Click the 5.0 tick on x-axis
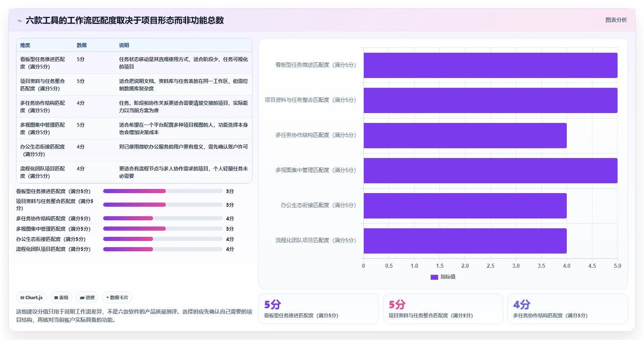The height and width of the screenshot is (340, 644). coord(617,266)
